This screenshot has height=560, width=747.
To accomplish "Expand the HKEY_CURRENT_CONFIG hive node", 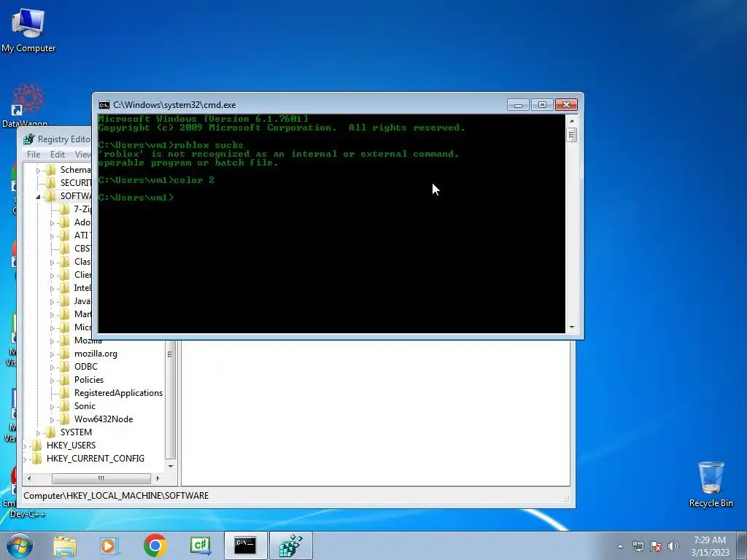I will pyautogui.click(x=25, y=459).
